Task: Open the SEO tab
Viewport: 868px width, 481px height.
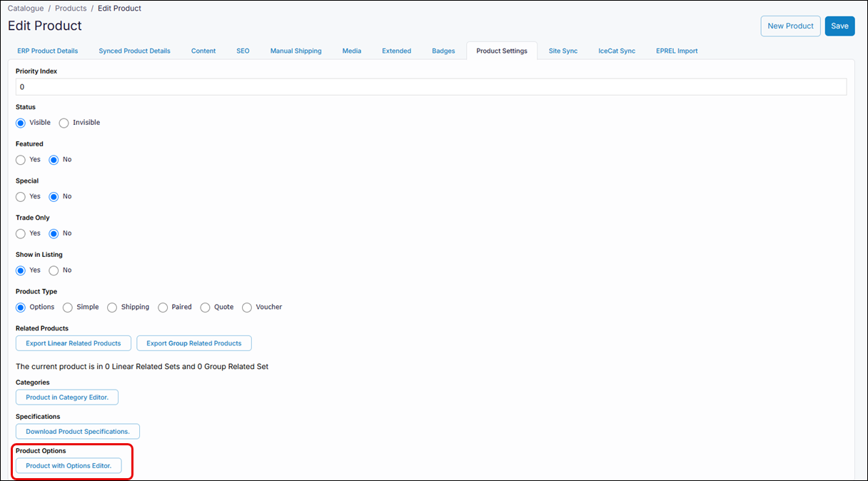Action: [x=243, y=51]
